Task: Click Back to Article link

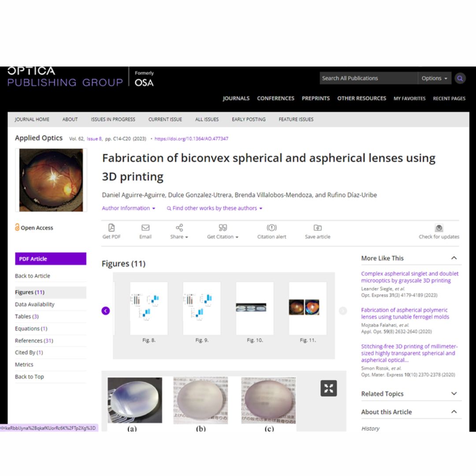Action: (33, 275)
